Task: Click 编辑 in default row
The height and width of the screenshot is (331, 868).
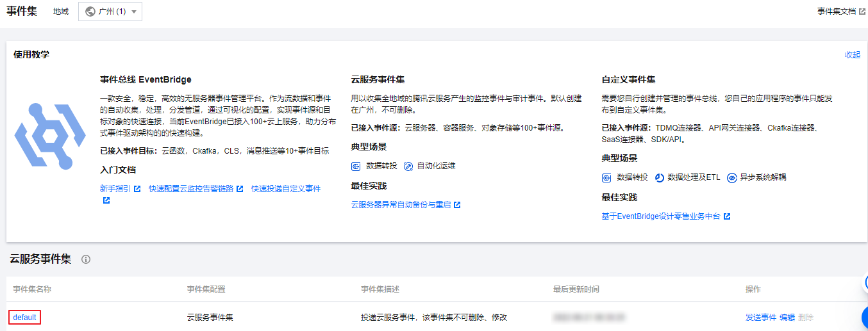Action: [x=787, y=318]
